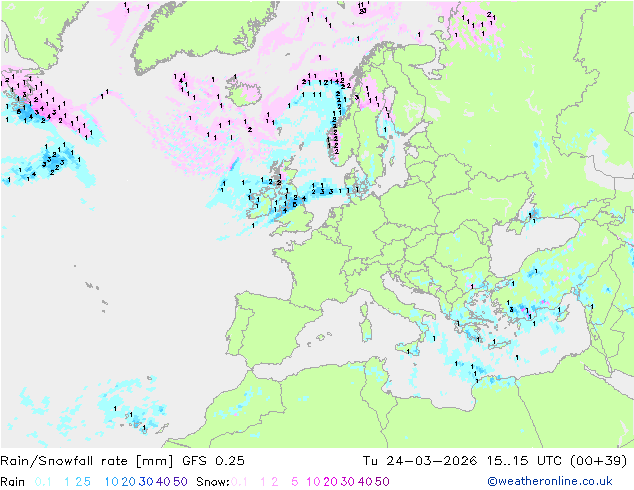The width and height of the screenshot is (634, 490).
Task: Click the Snow legend value 10
Action: [x=313, y=482]
